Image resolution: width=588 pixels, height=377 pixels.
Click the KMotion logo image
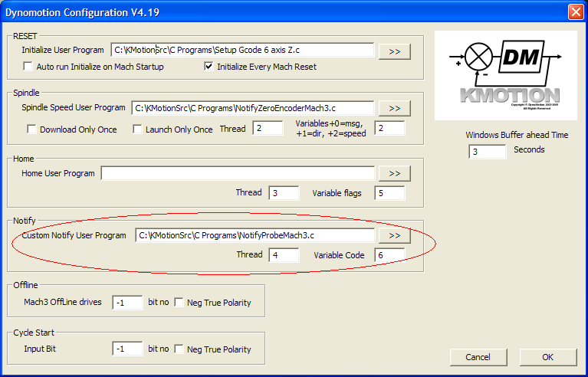(x=506, y=75)
